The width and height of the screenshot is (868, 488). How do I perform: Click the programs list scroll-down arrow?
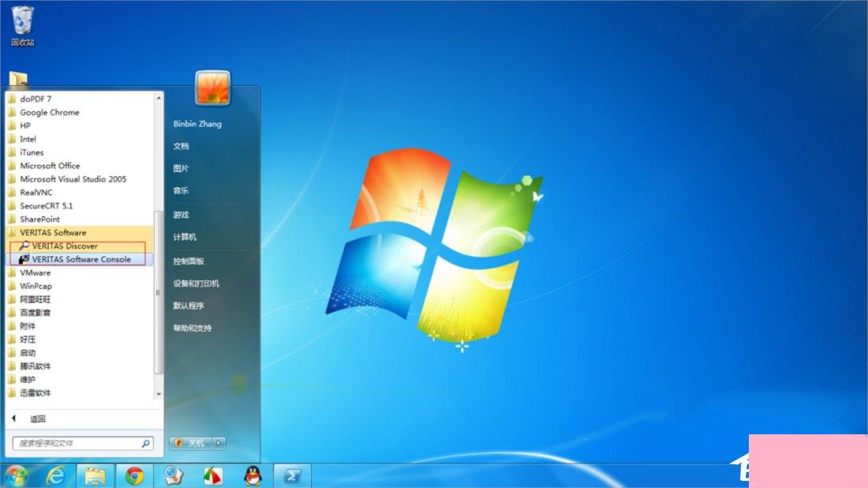click(159, 394)
